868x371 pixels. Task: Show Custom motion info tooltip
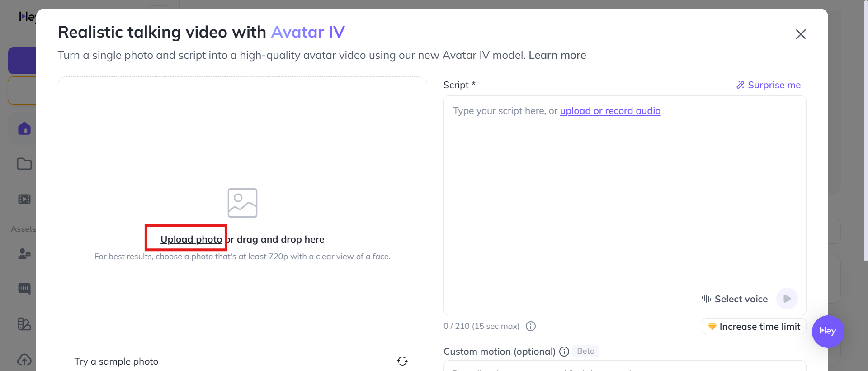(x=564, y=352)
